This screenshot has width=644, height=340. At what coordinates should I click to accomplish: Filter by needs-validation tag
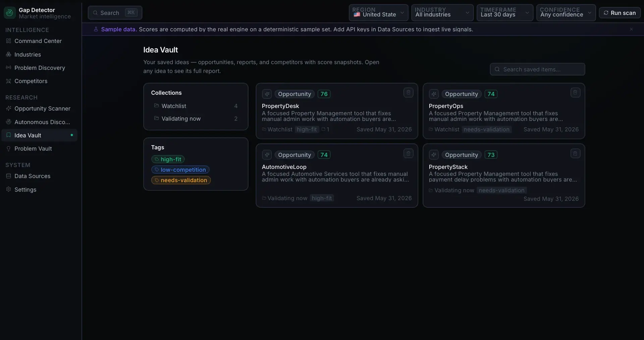pos(181,180)
